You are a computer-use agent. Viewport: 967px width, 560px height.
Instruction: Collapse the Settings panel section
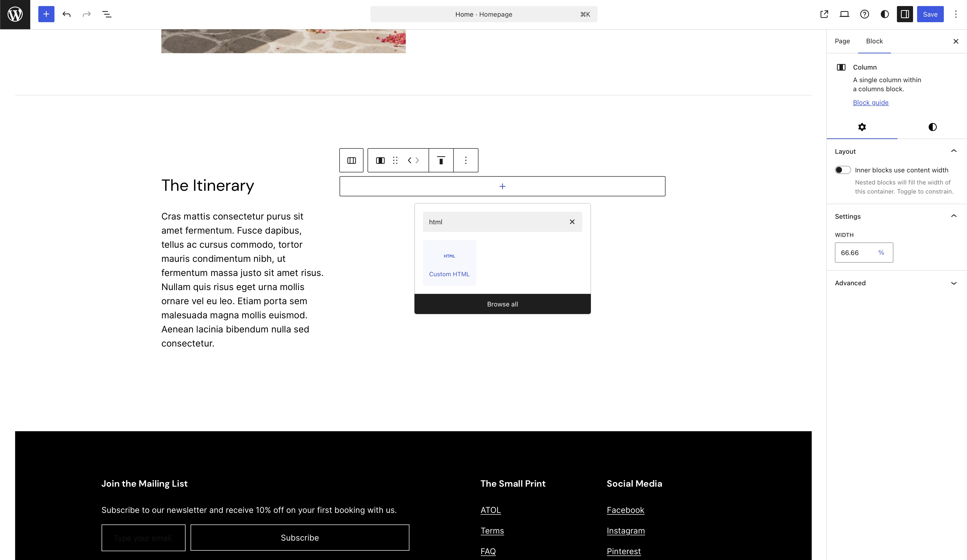coord(954,216)
